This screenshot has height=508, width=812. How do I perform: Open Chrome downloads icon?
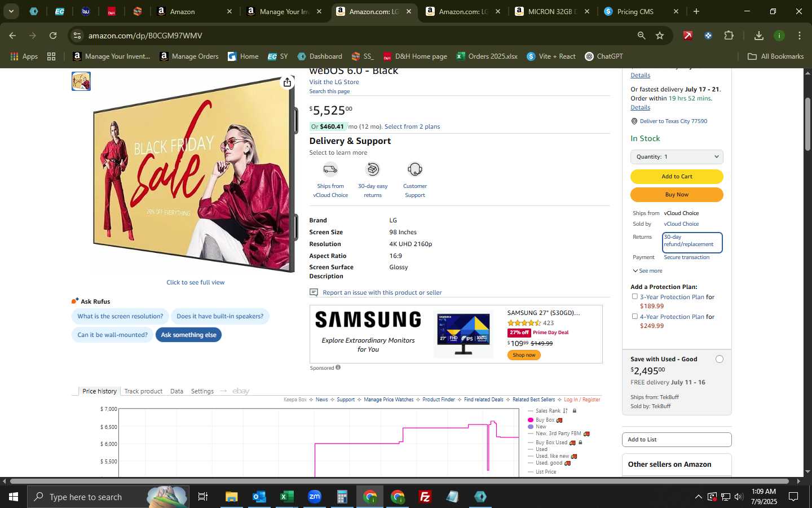coord(759,36)
